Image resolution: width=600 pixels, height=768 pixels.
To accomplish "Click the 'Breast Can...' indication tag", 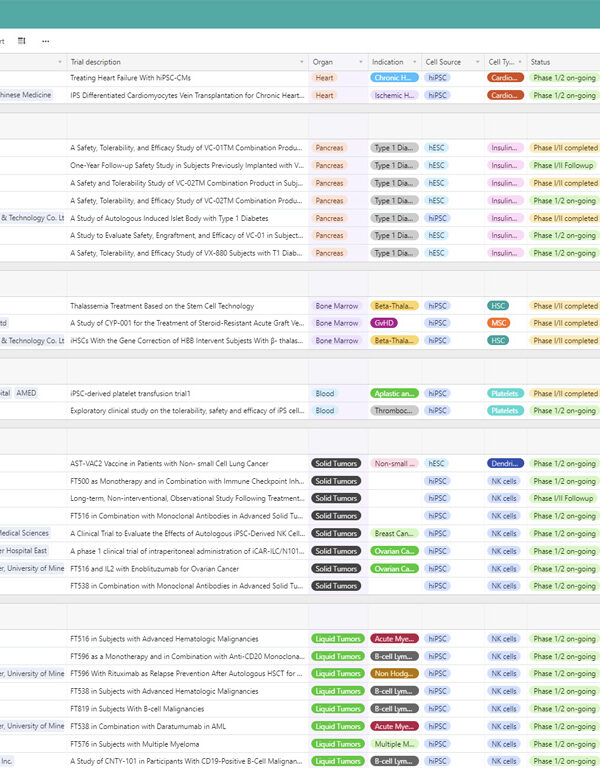I will coord(394,534).
